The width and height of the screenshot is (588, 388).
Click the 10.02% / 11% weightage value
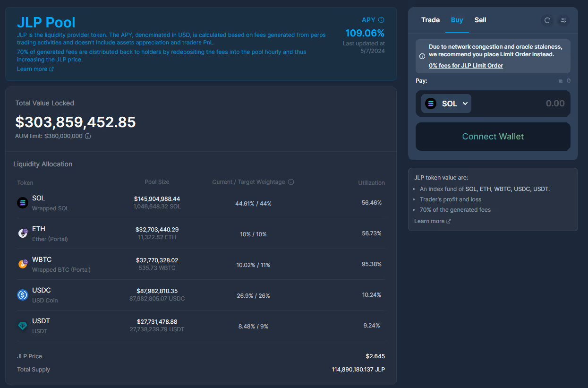click(253, 265)
